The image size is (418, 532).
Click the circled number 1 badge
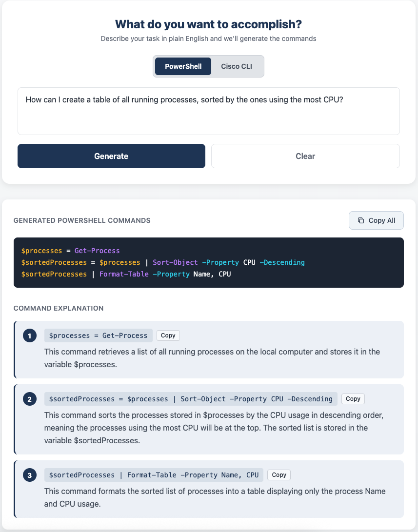coord(30,335)
